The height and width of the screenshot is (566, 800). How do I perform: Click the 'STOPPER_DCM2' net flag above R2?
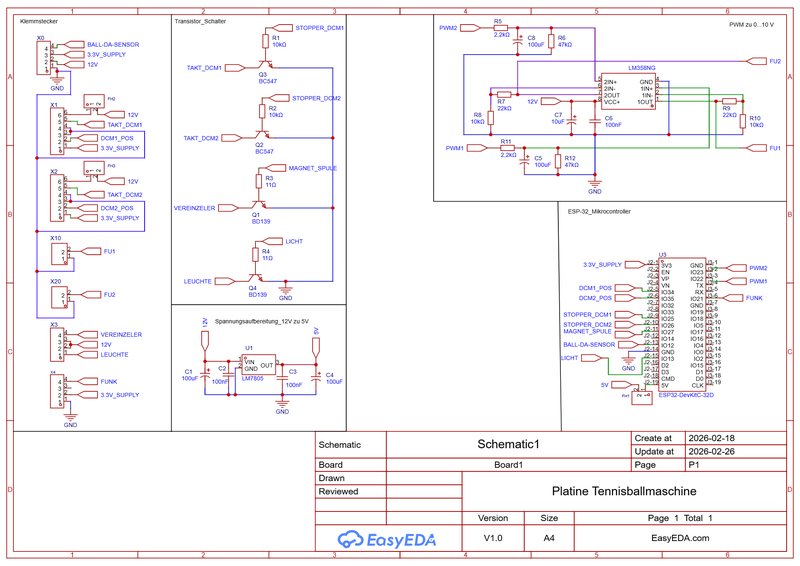click(279, 98)
